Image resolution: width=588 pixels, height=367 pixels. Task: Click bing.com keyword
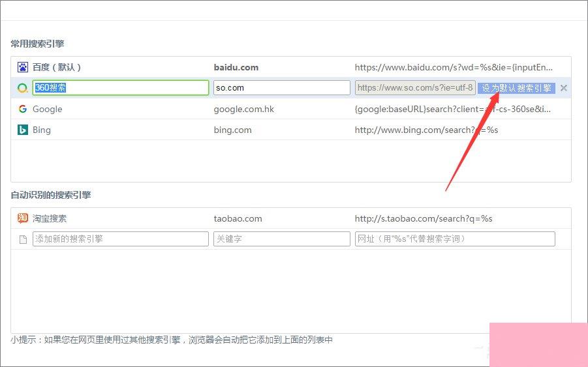pyautogui.click(x=232, y=130)
